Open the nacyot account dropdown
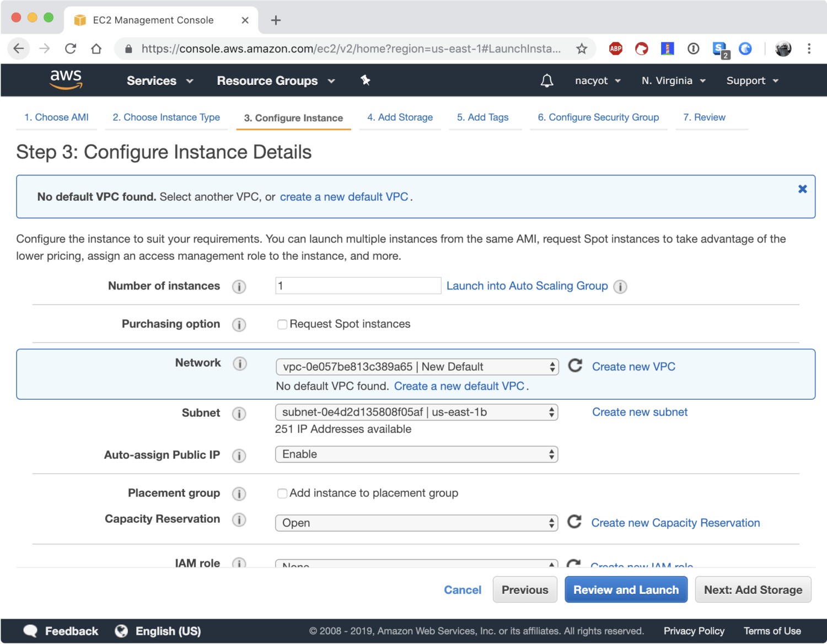Image resolution: width=827 pixels, height=644 pixels. (x=598, y=80)
